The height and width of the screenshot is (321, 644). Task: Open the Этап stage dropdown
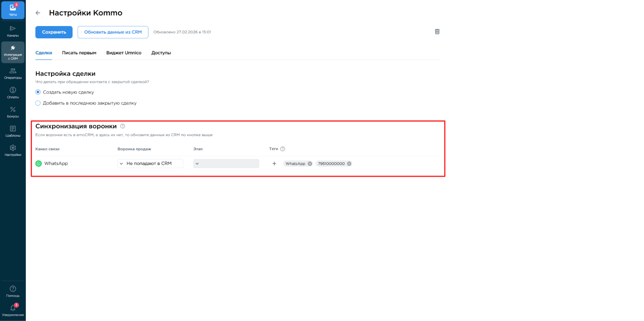point(226,164)
